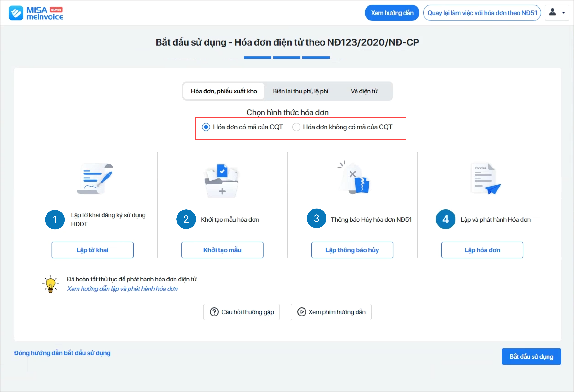Select Hóa đơn có mã của CQT

coord(206,127)
